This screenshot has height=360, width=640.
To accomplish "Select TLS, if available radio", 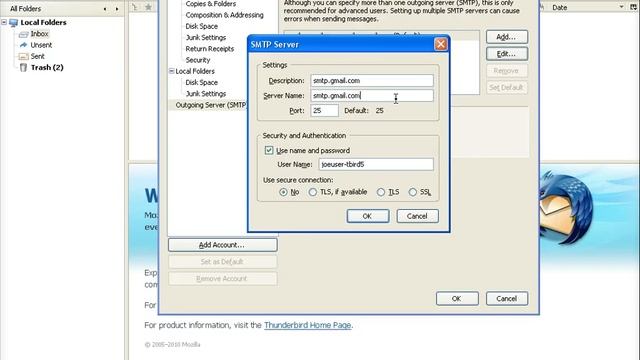I will [313, 192].
